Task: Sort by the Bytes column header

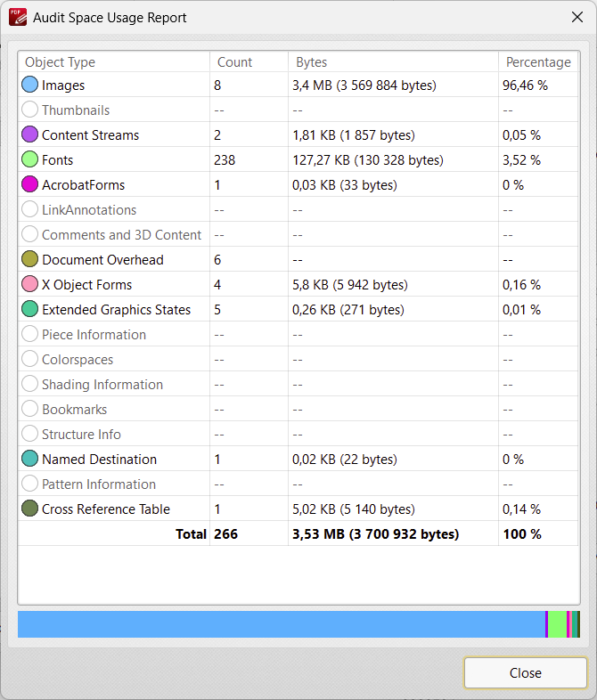Action: [311, 62]
